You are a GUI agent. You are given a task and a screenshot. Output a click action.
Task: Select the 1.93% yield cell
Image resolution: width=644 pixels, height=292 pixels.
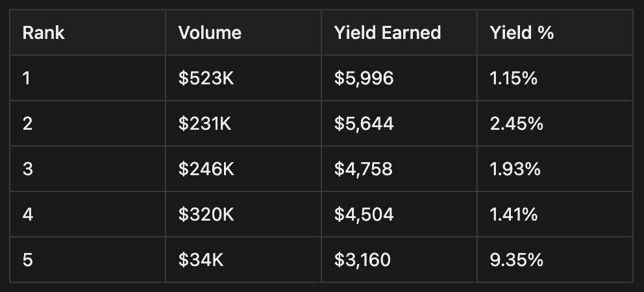click(x=515, y=169)
